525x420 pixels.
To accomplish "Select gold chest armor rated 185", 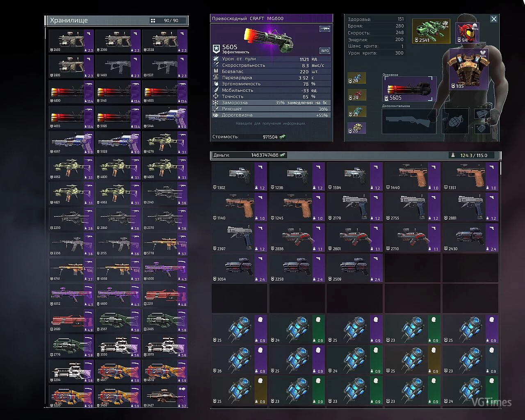I will 469,69.
